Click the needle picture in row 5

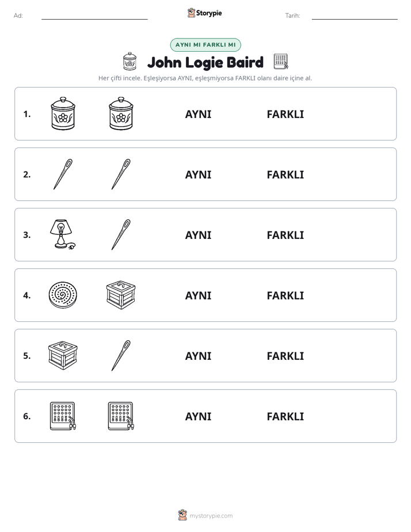point(121,355)
